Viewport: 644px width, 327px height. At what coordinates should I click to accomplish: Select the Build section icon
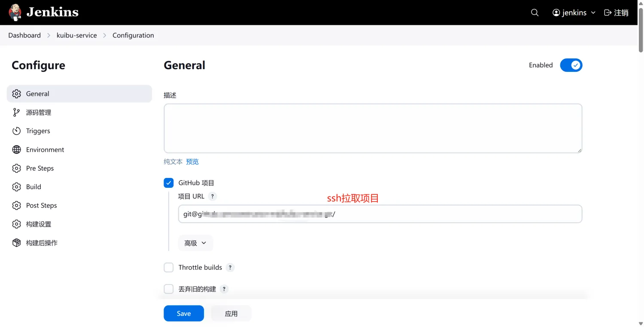16,186
